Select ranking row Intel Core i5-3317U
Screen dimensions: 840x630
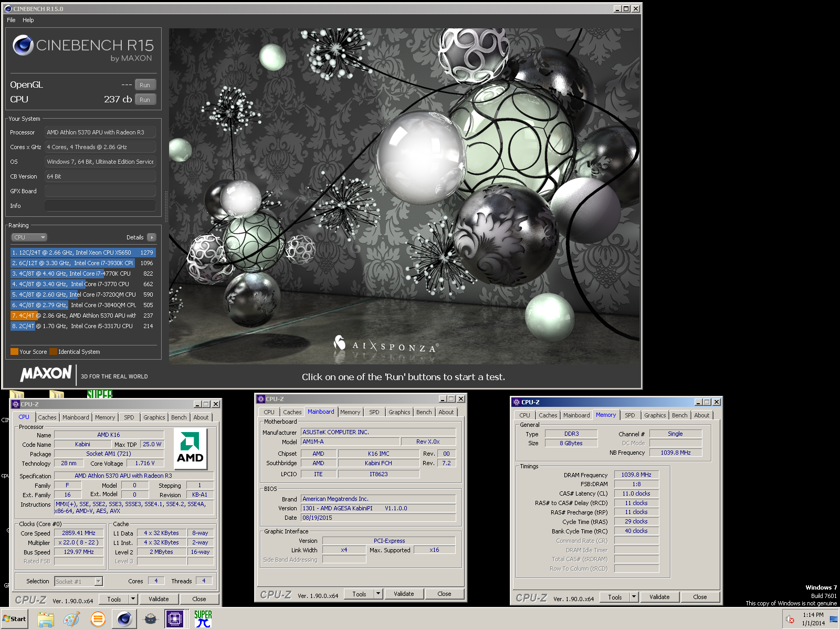click(83, 326)
